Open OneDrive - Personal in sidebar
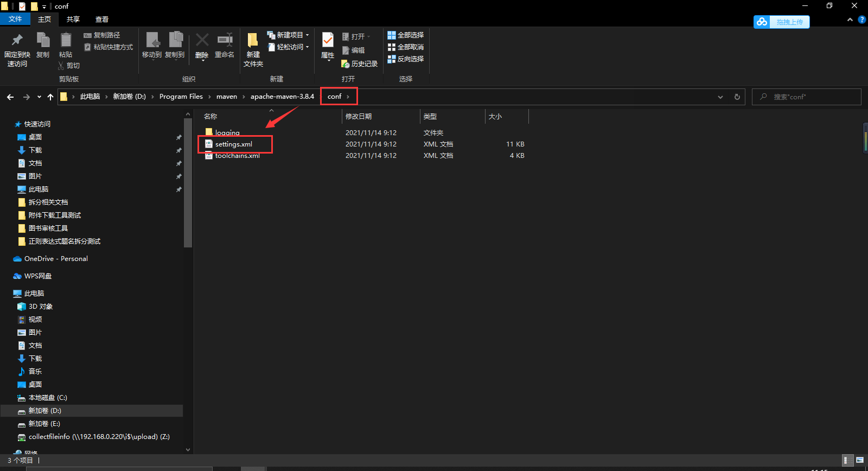This screenshot has height=471, width=868. coord(56,259)
